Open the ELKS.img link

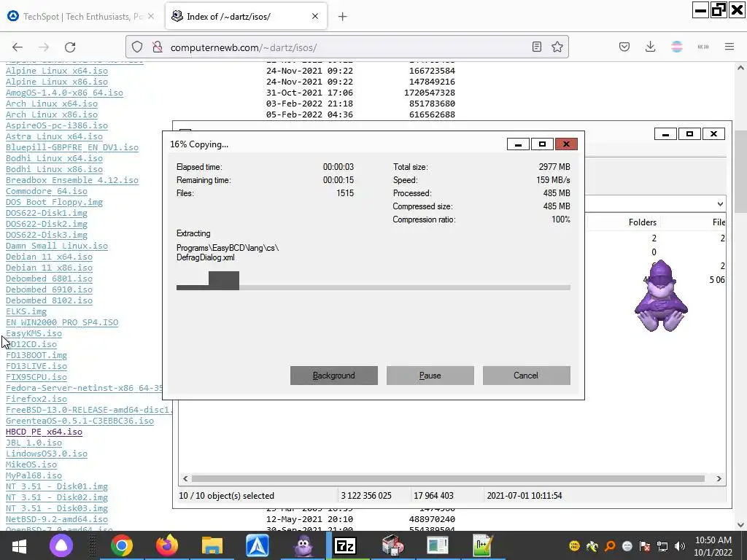tap(26, 312)
